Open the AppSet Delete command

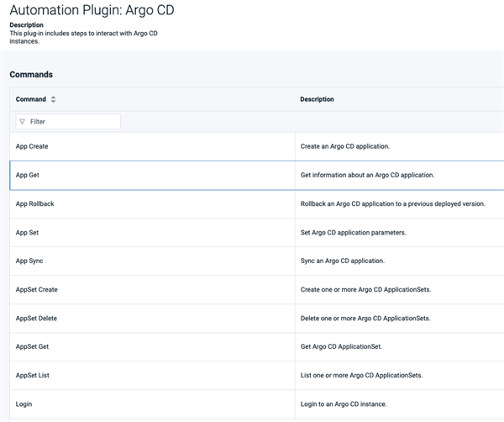36,319
